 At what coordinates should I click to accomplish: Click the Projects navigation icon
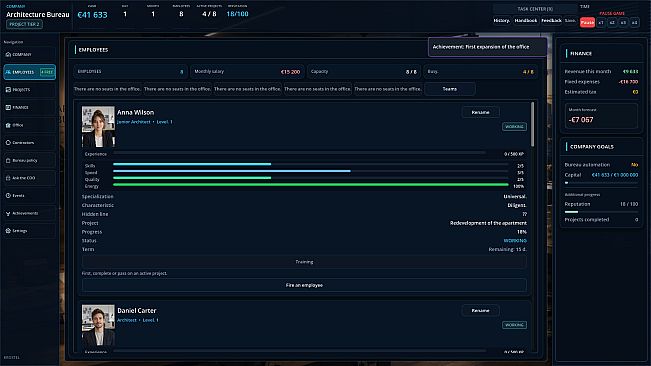(x=8, y=90)
